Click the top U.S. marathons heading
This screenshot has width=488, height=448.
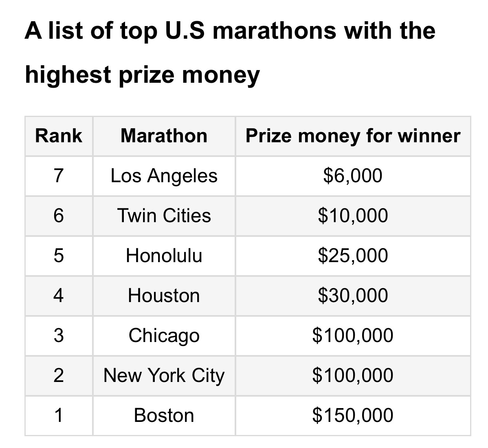pyautogui.click(x=230, y=52)
